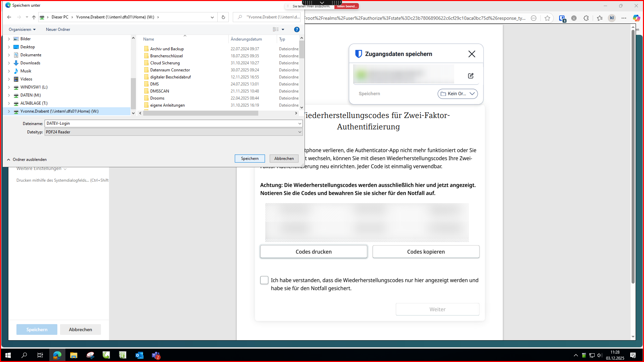
Task: Click the refresh folder icon in dialog
Action: click(x=223, y=17)
